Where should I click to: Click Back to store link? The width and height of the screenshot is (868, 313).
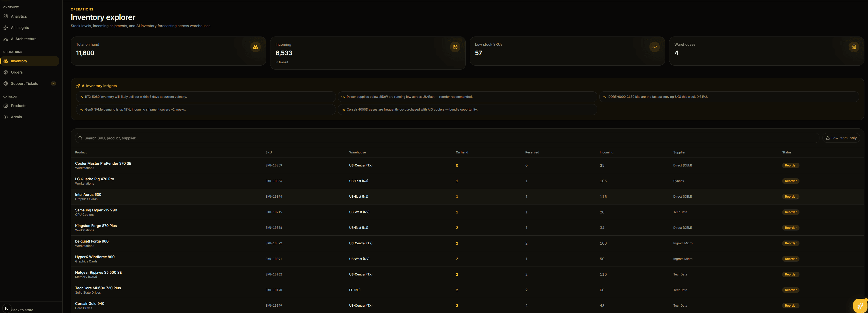point(22,310)
